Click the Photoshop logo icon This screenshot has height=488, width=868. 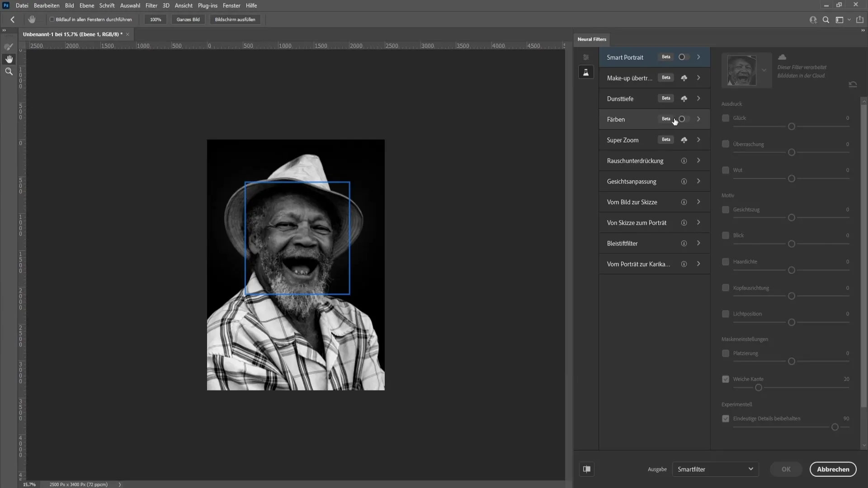[x=6, y=5]
